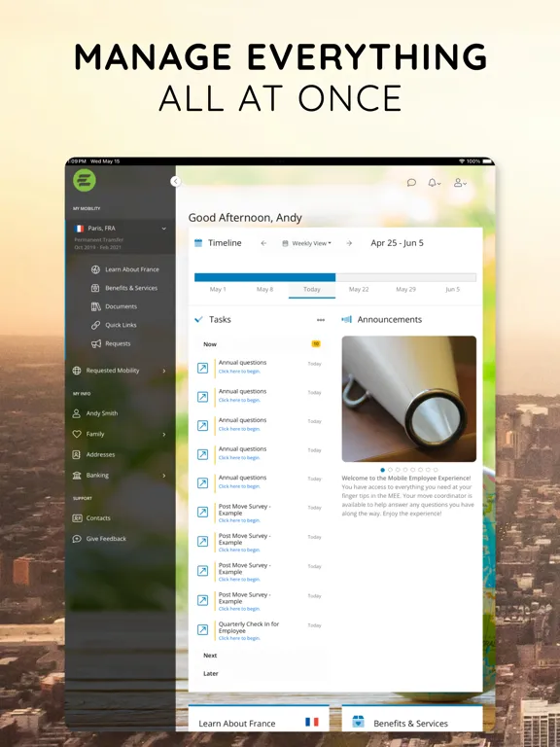Select the May 8 timeline marker
Viewport: 560px width, 747px height.
(264, 289)
